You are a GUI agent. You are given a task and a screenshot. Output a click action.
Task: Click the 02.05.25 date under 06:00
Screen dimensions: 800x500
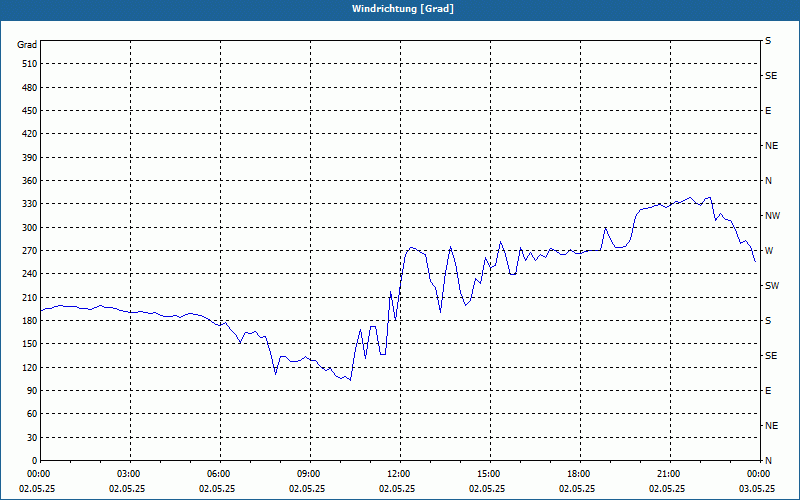pos(217,488)
